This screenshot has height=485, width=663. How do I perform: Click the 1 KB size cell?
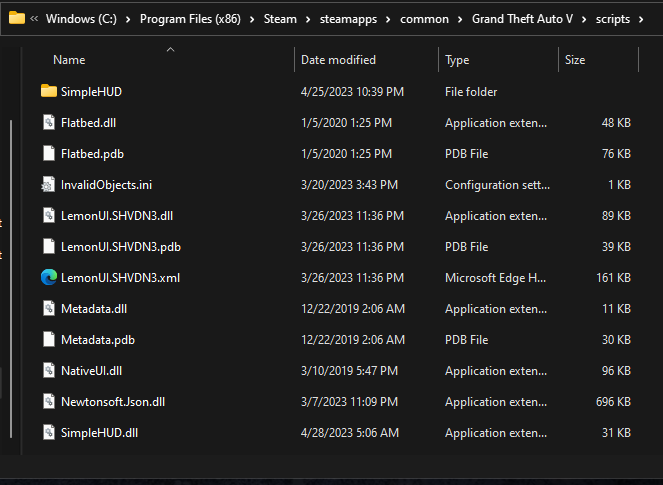pos(619,185)
